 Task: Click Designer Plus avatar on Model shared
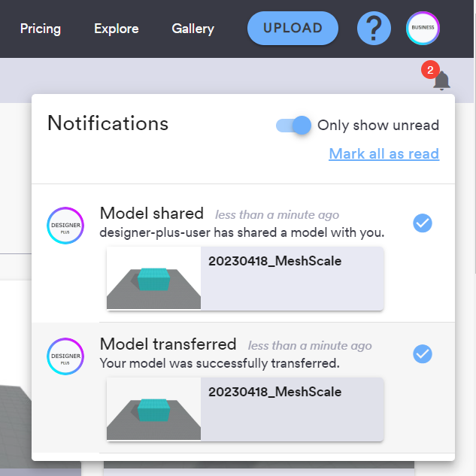[x=65, y=226]
